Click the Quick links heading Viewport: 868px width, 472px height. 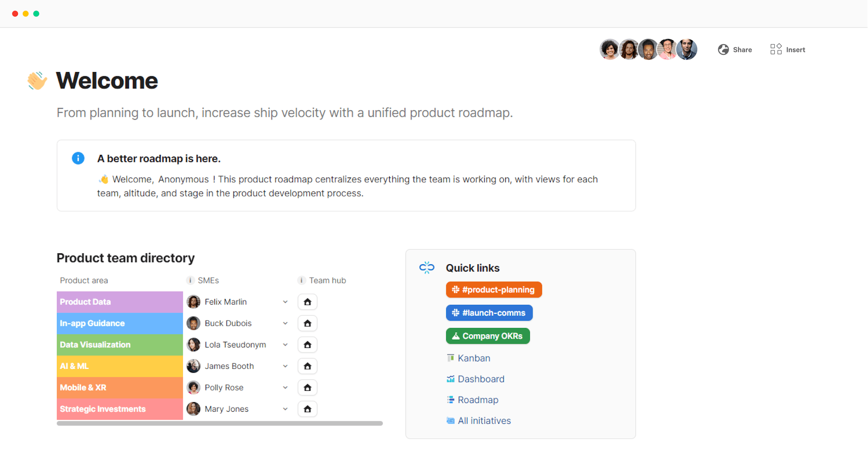click(x=473, y=268)
